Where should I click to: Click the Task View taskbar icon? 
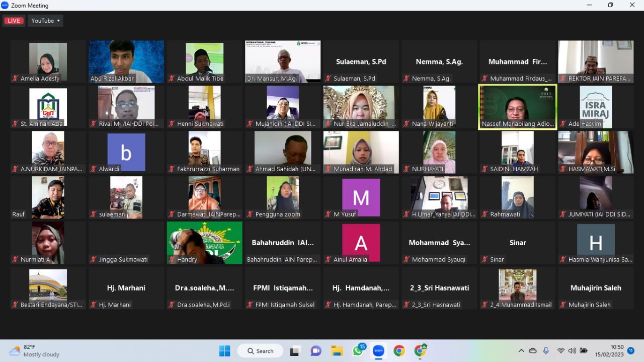click(295, 351)
